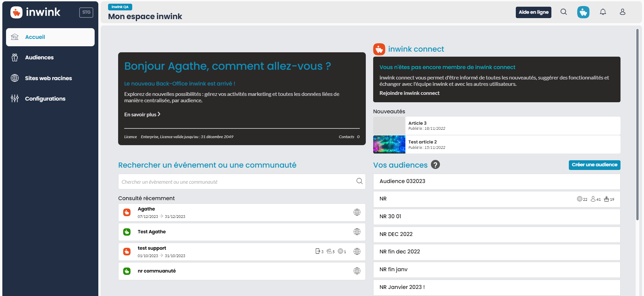The image size is (644, 296).
Task: Click Créer une audience button
Action: click(x=594, y=165)
